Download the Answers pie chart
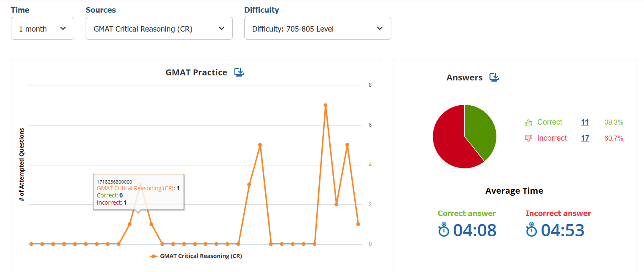Screen dimensions: 644x272 (494, 77)
